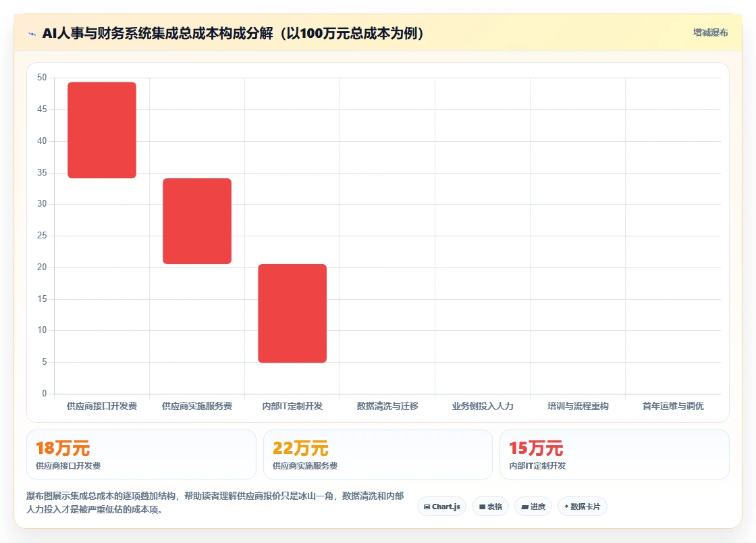Image resolution: width=756 pixels, height=543 pixels.
Task: Select the 18万元 data card
Action: [141, 455]
